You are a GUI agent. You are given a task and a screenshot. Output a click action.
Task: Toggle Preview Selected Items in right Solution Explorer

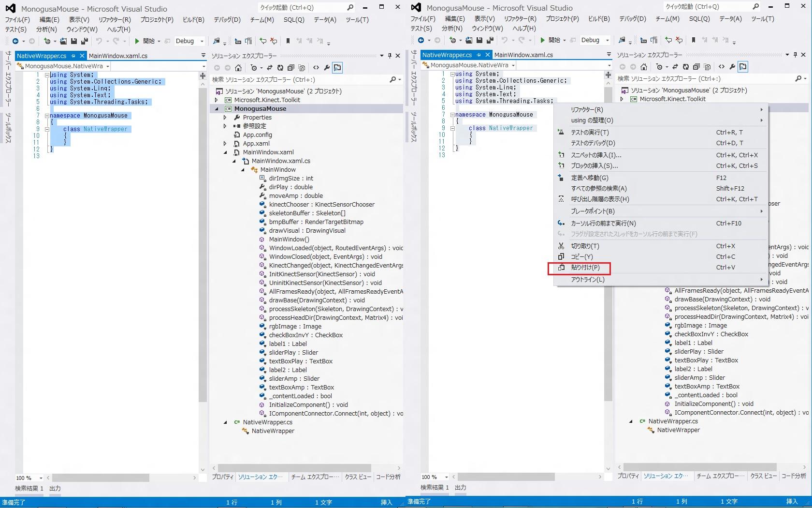click(743, 67)
